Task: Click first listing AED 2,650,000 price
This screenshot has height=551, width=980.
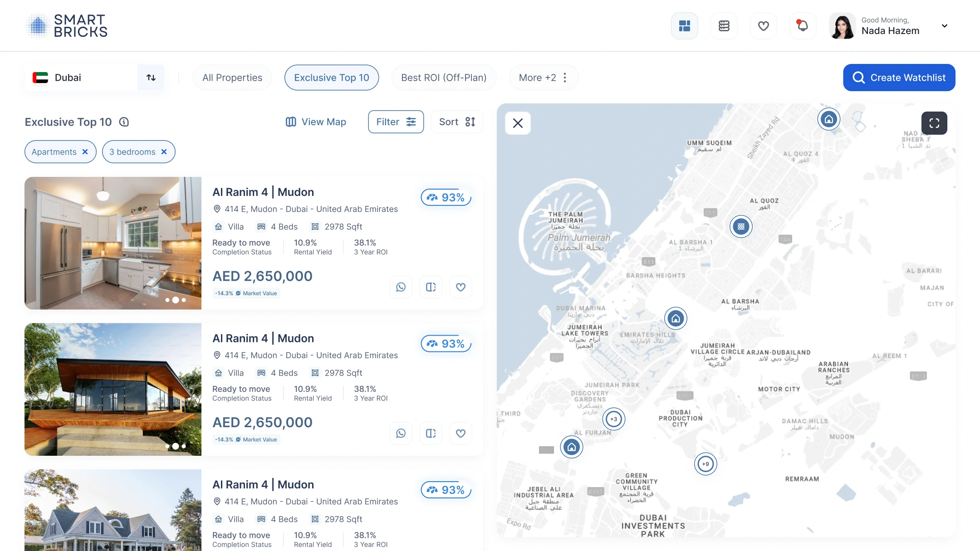Action: point(263,276)
